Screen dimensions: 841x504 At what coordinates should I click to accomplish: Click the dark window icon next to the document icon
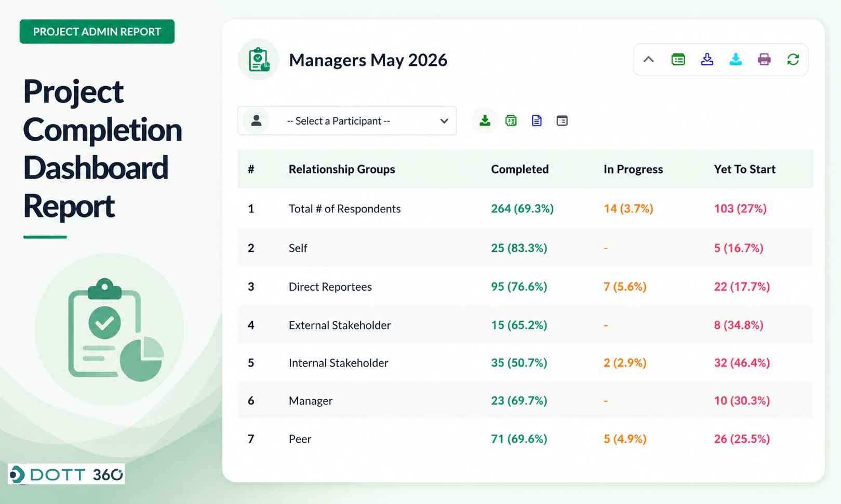coord(562,121)
